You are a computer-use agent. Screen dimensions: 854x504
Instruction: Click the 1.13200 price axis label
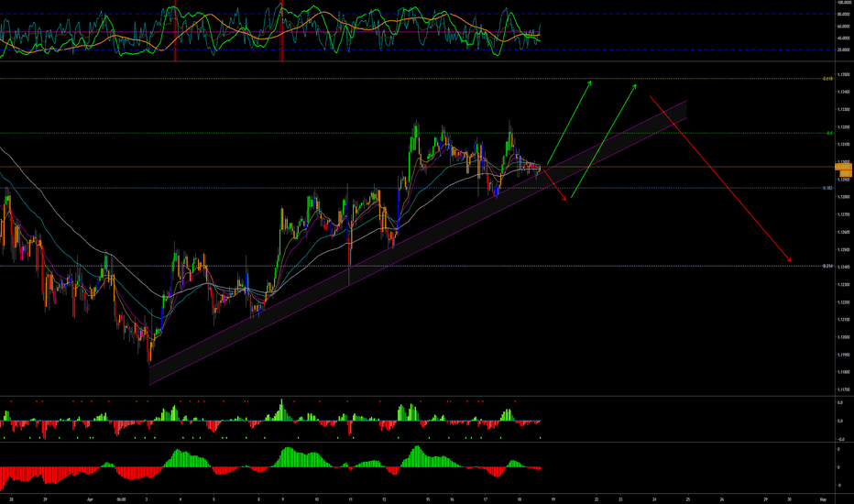844,127
